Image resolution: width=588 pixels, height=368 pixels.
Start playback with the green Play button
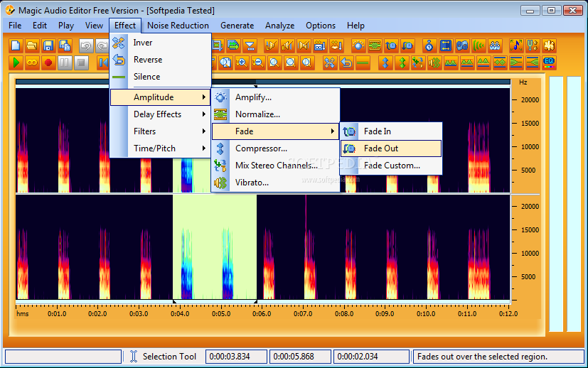click(x=16, y=63)
